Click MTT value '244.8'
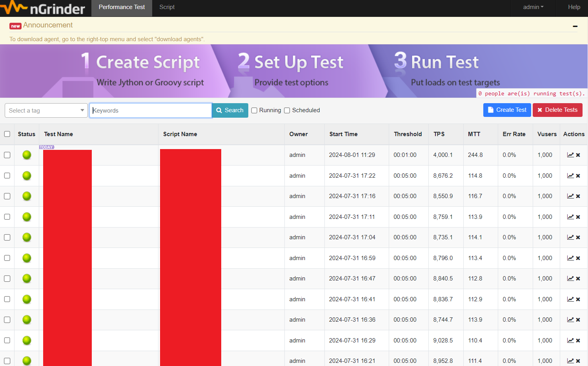588x366 pixels. pos(475,155)
